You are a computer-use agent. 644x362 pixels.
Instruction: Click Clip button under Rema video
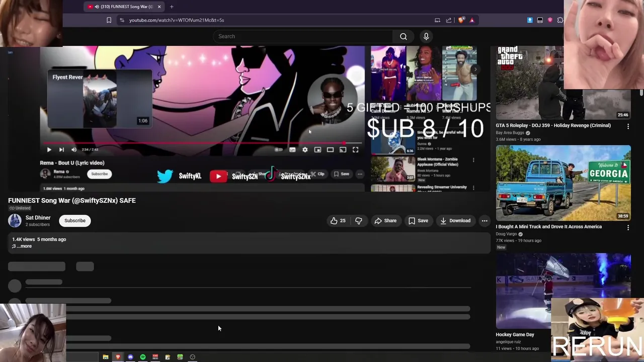(x=317, y=174)
